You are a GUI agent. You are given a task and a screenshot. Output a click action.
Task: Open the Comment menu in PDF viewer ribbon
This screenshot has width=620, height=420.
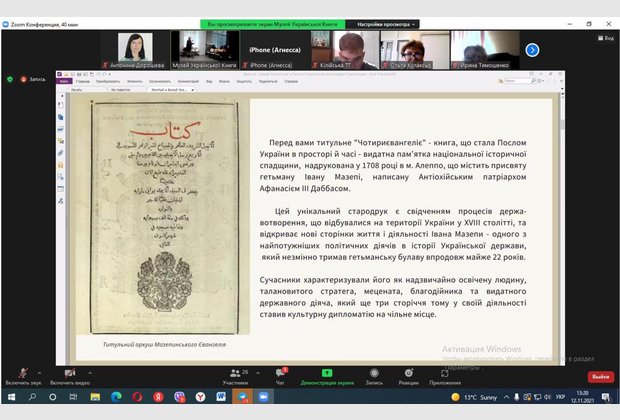[176, 82]
